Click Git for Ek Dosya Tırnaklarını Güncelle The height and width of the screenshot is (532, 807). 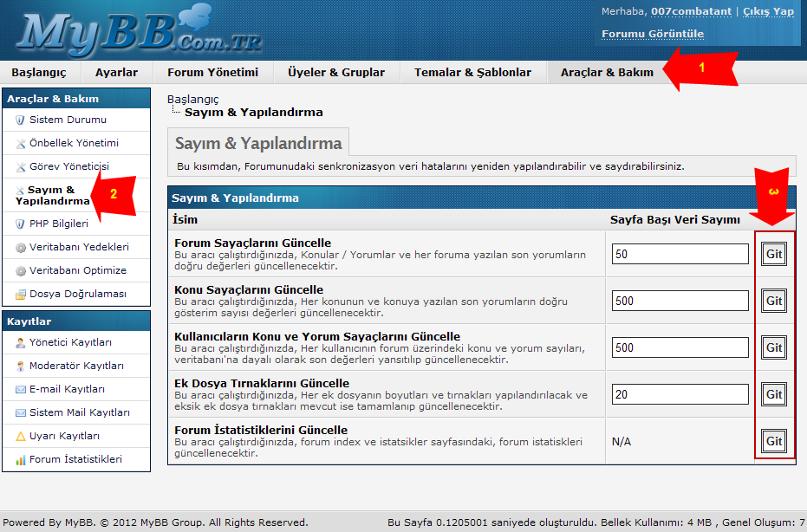click(x=774, y=394)
